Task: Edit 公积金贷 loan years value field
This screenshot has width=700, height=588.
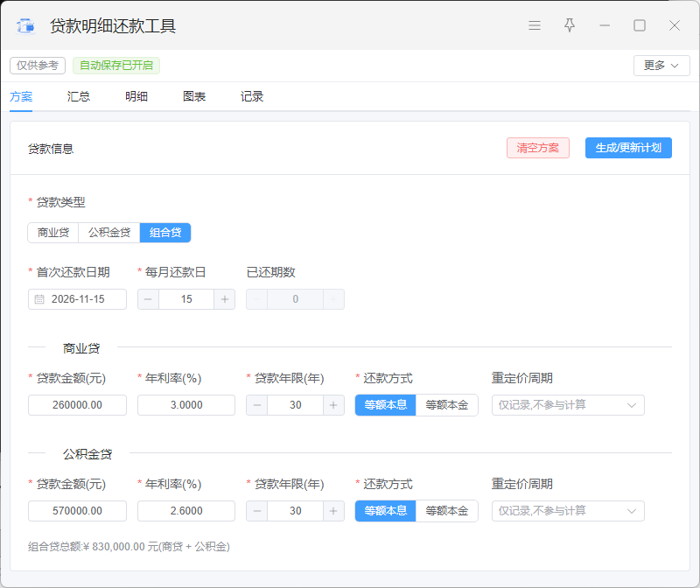Action: coord(295,511)
